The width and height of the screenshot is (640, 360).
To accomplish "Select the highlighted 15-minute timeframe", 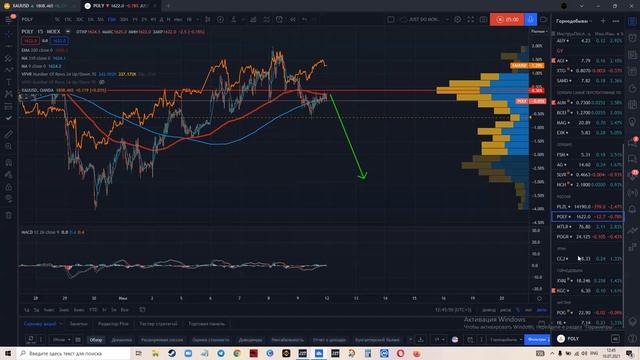I will [112, 20].
